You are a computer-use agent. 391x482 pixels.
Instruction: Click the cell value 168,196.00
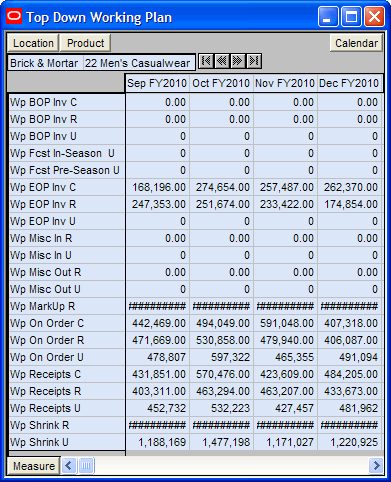(x=158, y=187)
